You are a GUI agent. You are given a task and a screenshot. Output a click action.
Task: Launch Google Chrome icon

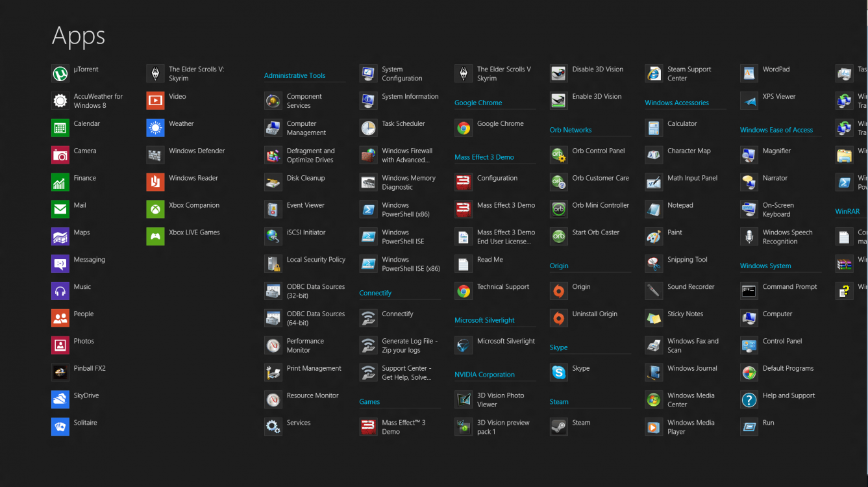464,129
